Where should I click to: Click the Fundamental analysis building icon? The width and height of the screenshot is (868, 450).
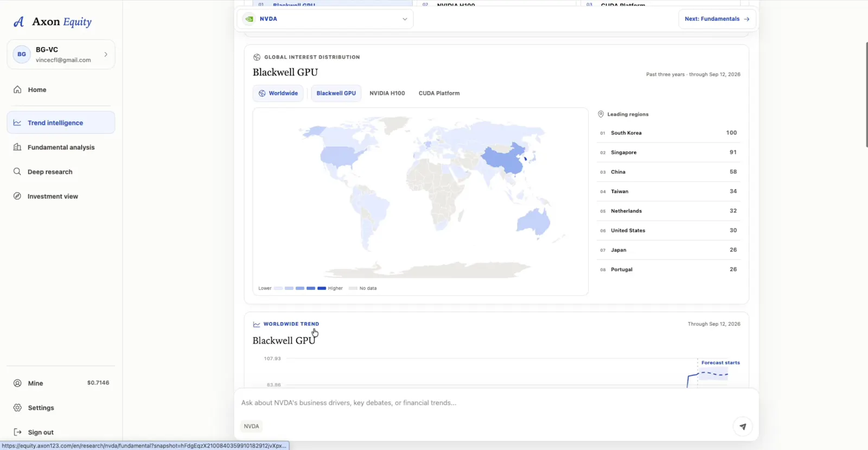pos(17,147)
